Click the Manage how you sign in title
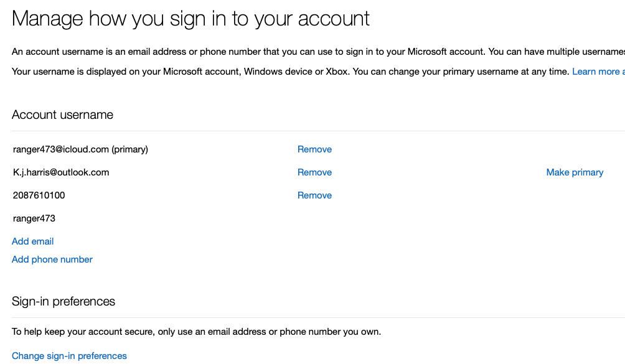 tap(190, 19)
